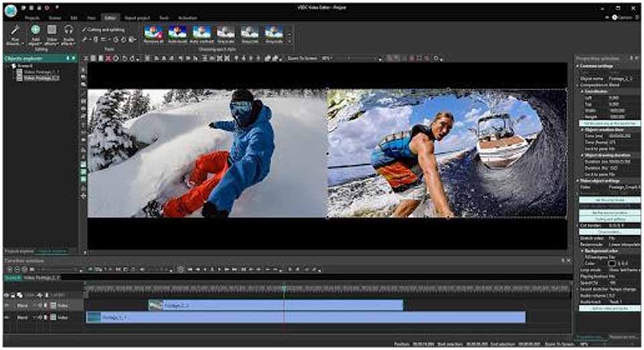Click the Cutting and splitting properties button
This screenshot has height=350, width=644.
(609, 218)
